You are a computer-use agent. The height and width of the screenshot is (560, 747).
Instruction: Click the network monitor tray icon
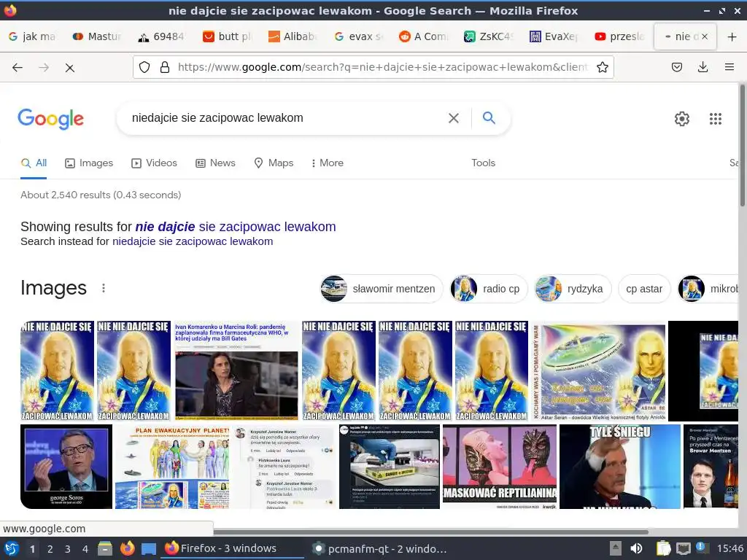(683, 548)
